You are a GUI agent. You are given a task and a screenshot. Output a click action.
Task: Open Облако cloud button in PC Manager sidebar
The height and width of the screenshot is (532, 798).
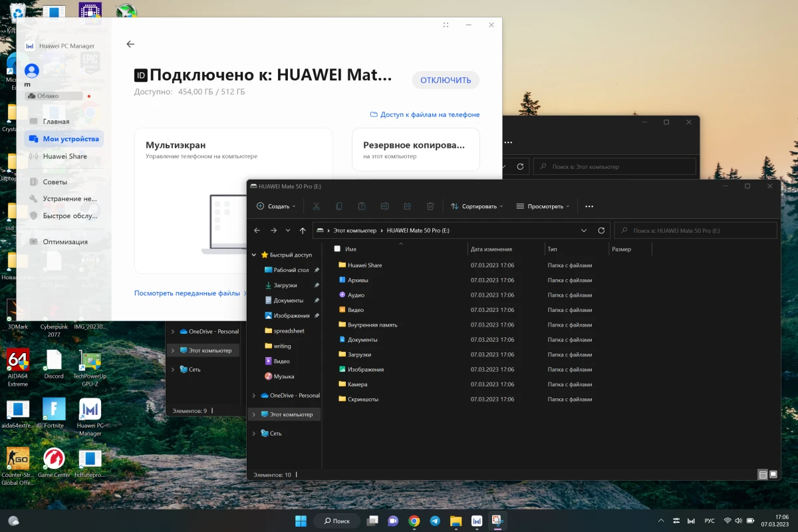point(54,96)
